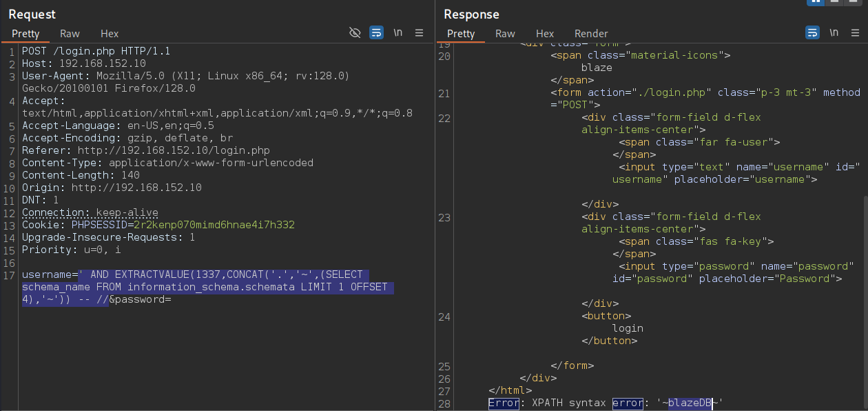Click the Referer header line
The width and height of the screenshot is (868, 411).
(x=145, y=150)
